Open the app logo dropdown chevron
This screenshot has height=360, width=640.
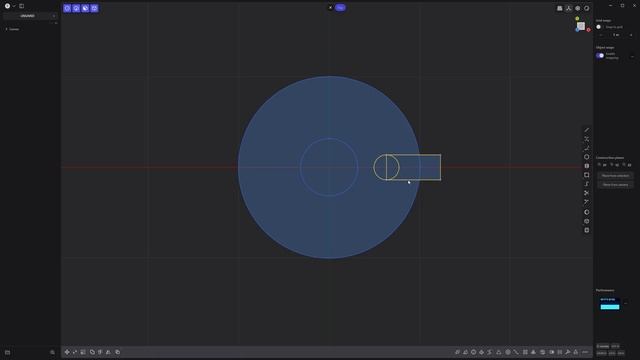point(14,6)
